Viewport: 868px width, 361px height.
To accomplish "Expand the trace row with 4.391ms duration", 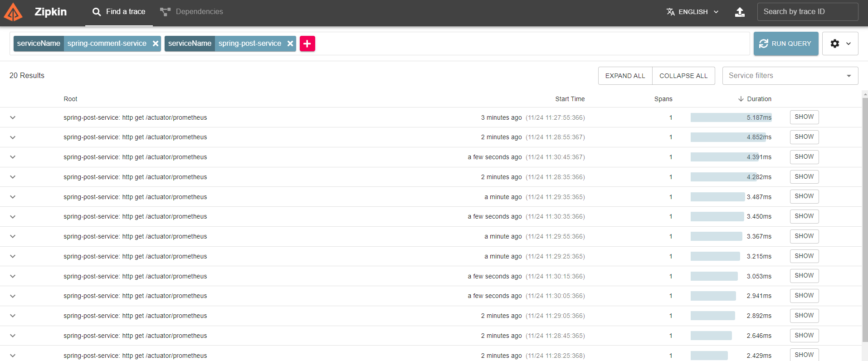I will 13,157.
